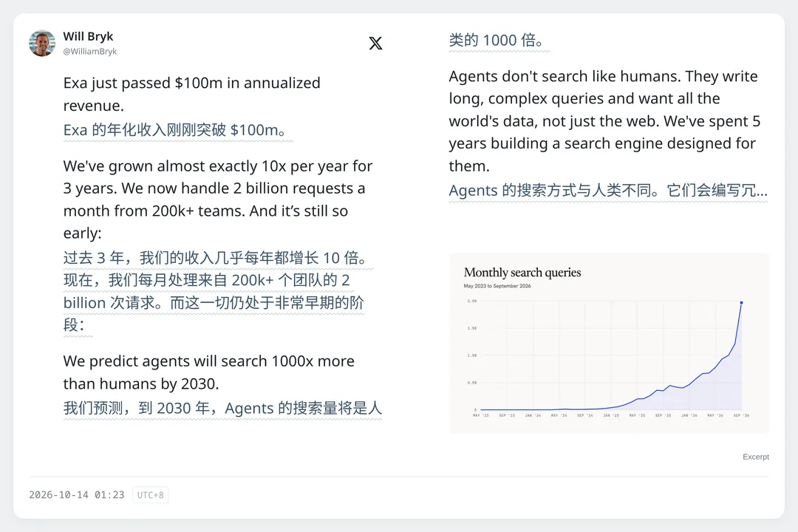Screen dimensions: 798x532
Task: Click the peak data point on the chart
Action: [x=742, y=302]
